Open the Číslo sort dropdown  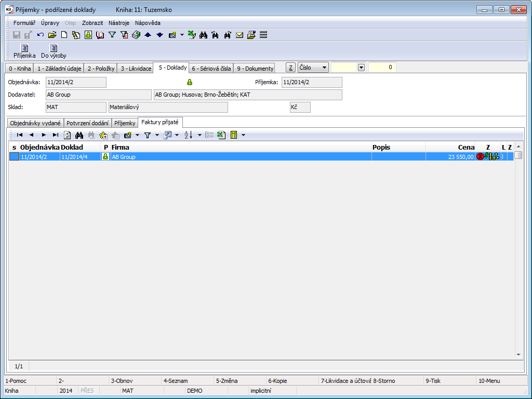(x=325, y=68)
